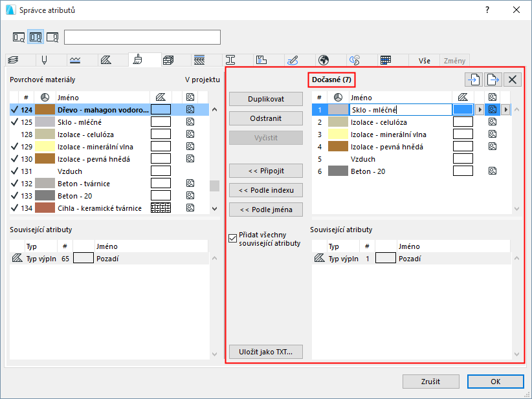Select Typ výplň 65 Pozadí related attribute

tap(109, 259)
